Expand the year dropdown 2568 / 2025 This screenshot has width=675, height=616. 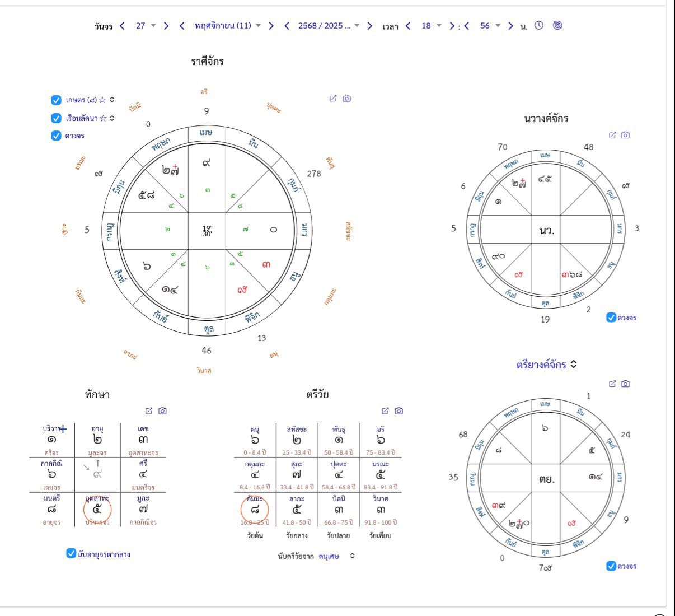pyautogui.click(x=329, y=26)
